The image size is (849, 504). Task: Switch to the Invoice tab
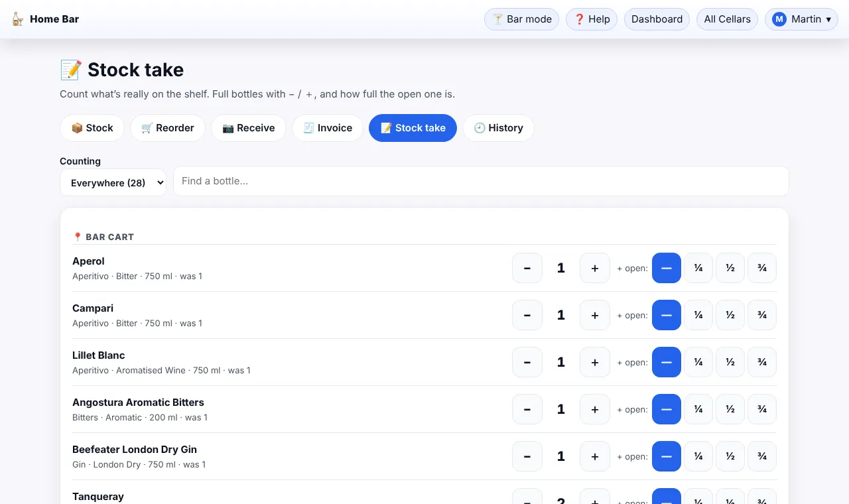pos(328,128)
